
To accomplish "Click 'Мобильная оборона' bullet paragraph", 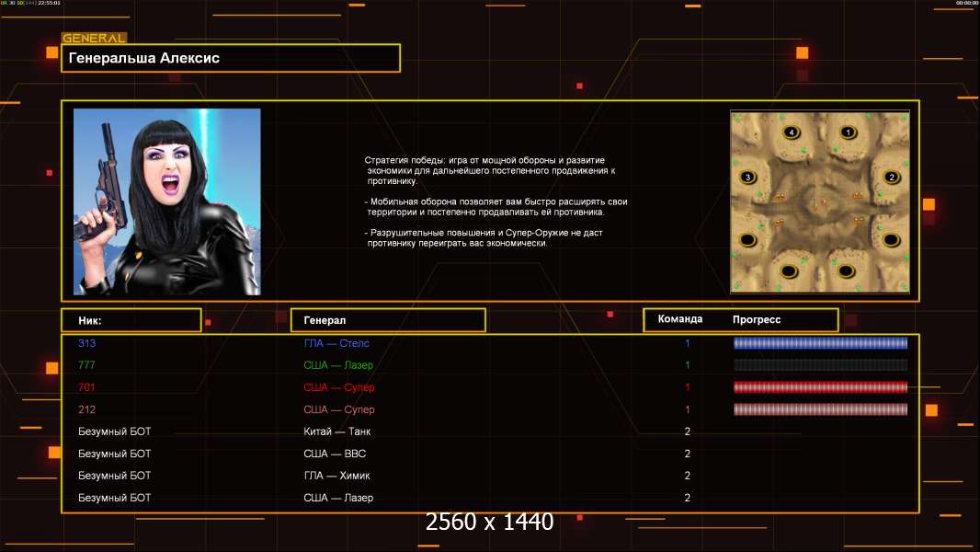I will pos(496,207).
